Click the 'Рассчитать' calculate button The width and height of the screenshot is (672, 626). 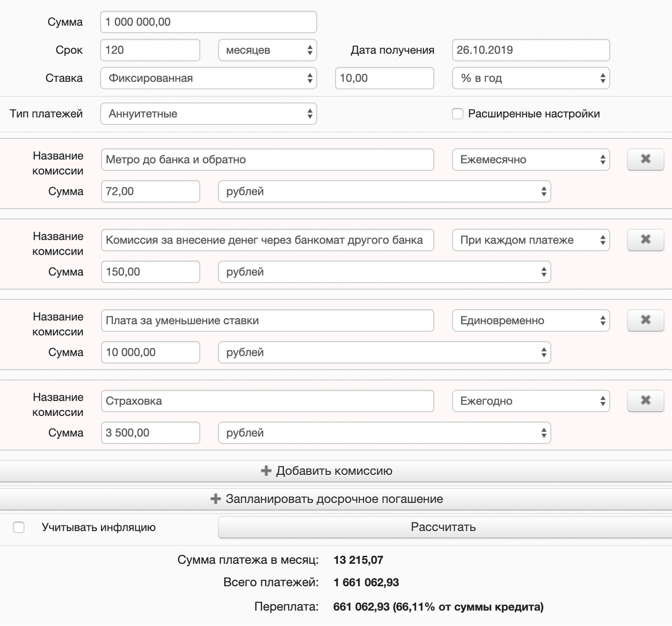444,527
